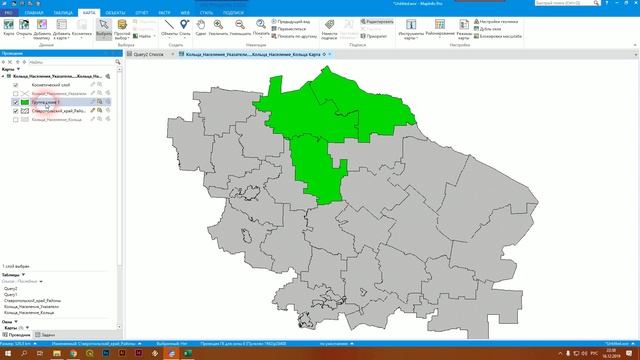Viewport: 640px width, 360px height.
Task: Click style swatch of Кольца_Население_Кольца layer
Action: [x=25, y=120]
